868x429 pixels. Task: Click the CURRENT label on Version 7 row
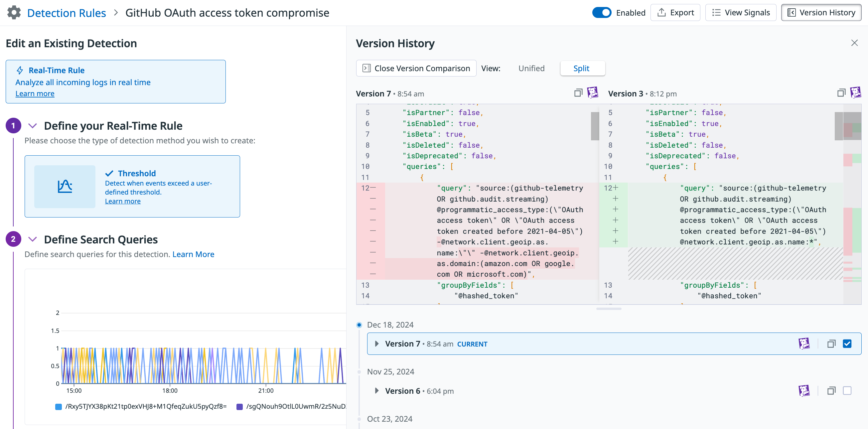point(472,344)
